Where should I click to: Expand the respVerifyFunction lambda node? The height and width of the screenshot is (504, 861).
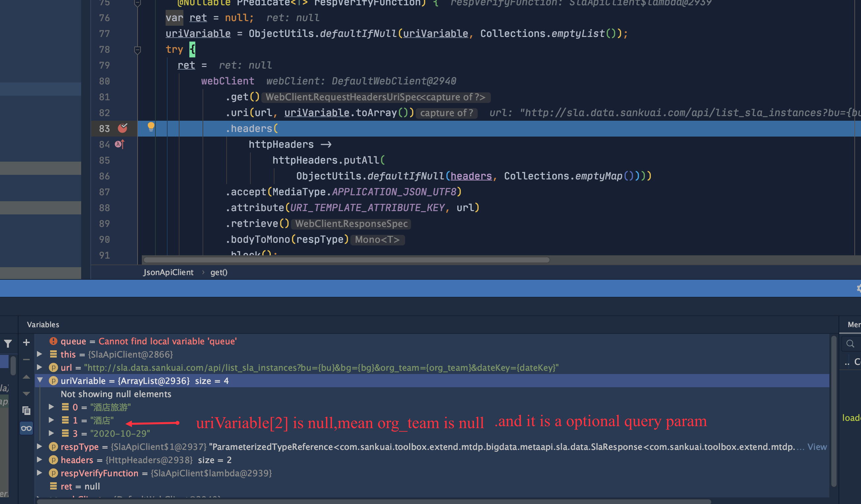pyautogui.click(x=39, y=473)
